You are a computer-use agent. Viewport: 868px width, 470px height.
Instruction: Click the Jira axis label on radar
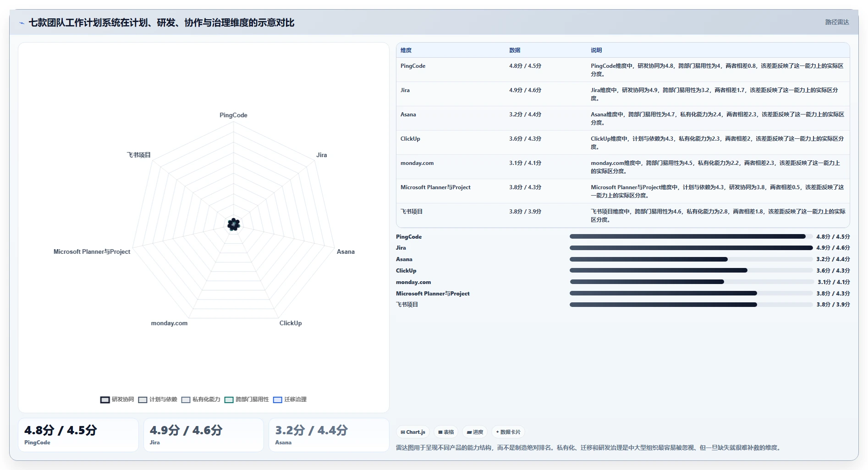pyautogui.click(x=322, y=155)
